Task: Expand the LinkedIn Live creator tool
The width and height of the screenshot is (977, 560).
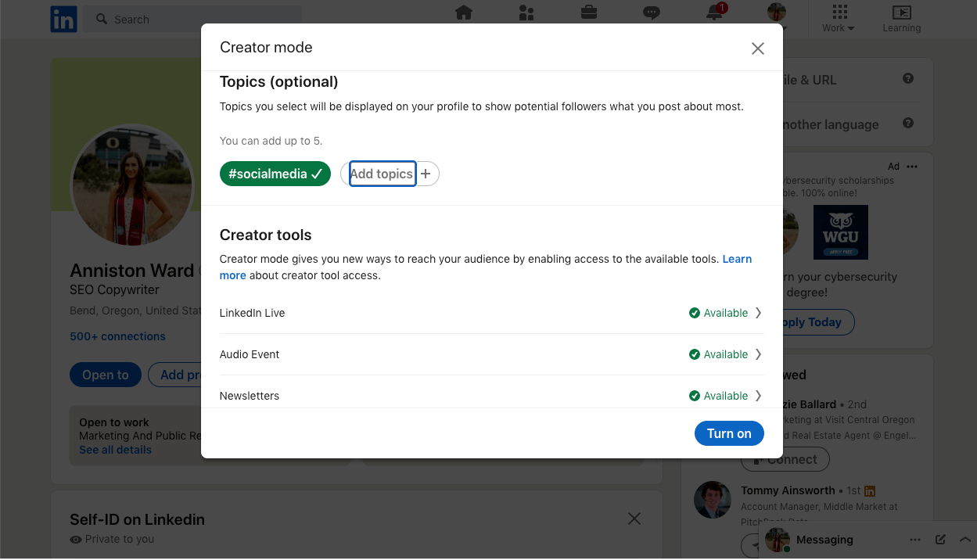Action: [757, 312]
